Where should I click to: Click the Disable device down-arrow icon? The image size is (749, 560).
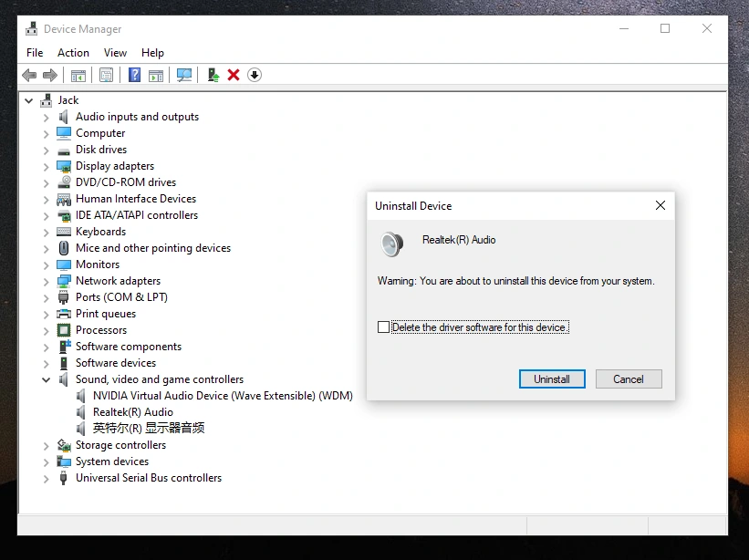tap(255, 75)
